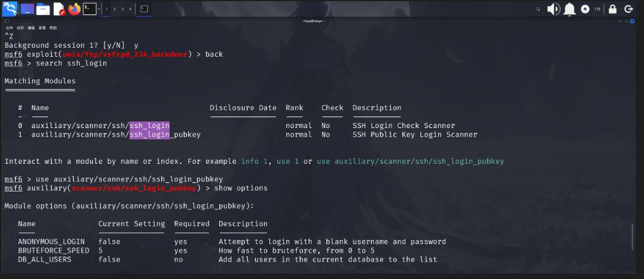Click the terminal vertical scrollbar thumb

click(633, 237)
